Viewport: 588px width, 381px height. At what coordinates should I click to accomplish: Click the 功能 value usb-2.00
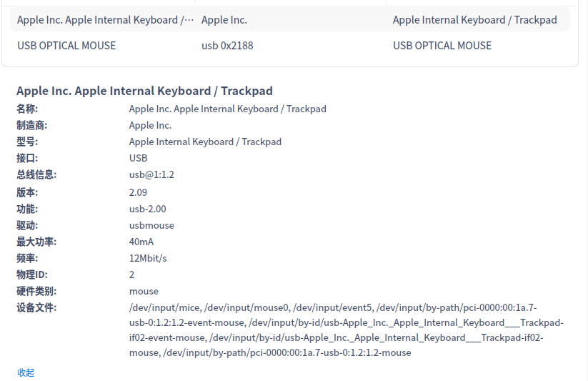pyautogui.click(x=147, y=209)
